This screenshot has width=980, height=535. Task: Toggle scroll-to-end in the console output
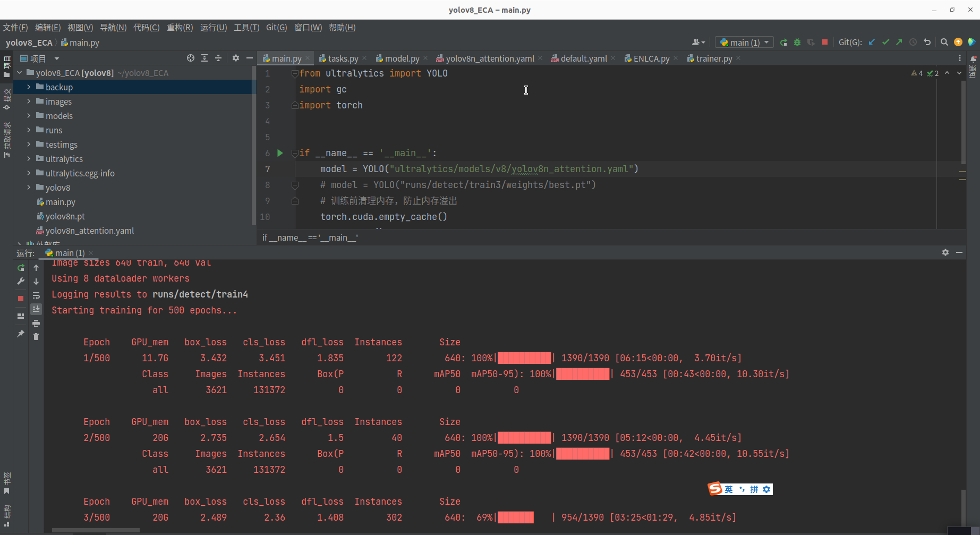tap(36, 309)
